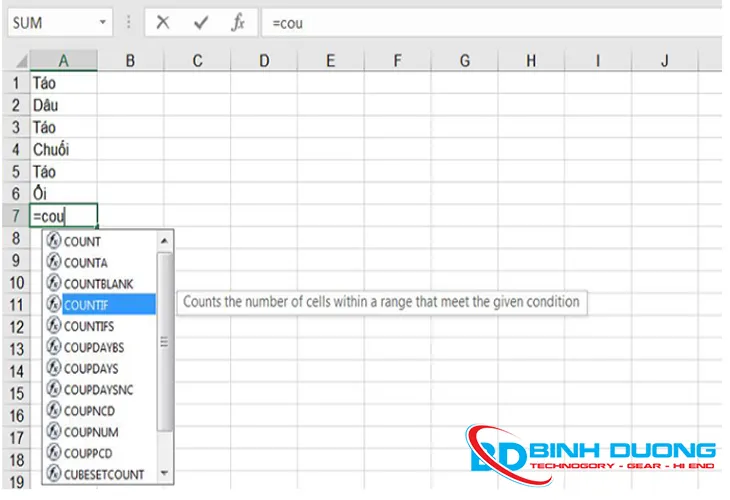The height and width of the screenshot is (500, 730).
Task: Click the fx icon beside COUPNCD
Action: pos(54,410)
